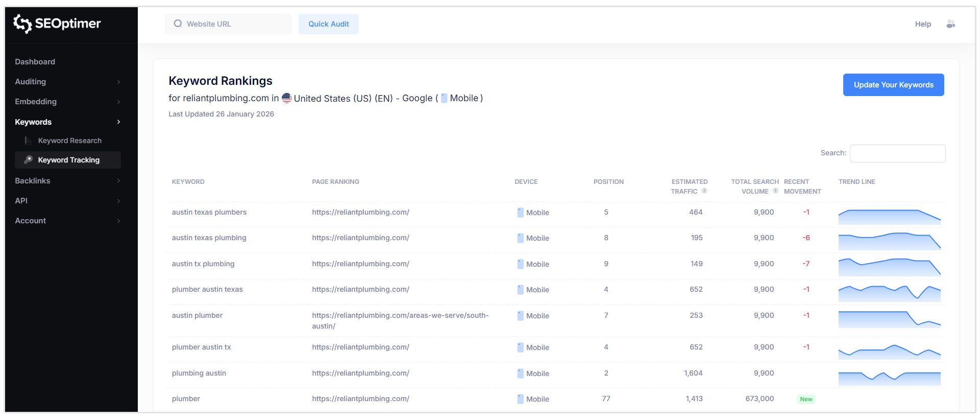Click the Estimated Traffic info icon
The image size is (980, 419).
point(704,191)
